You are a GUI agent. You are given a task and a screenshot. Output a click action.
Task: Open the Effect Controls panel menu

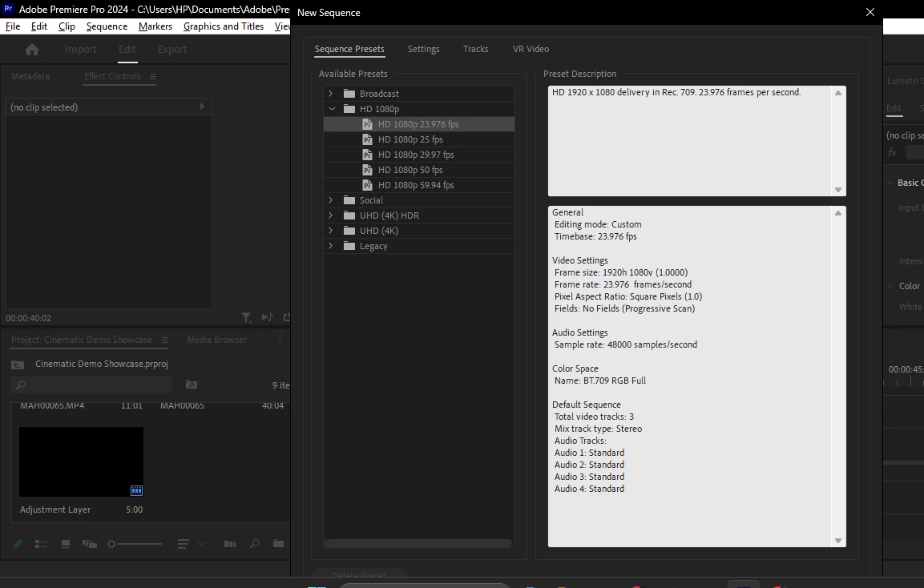tap(152, 77)
